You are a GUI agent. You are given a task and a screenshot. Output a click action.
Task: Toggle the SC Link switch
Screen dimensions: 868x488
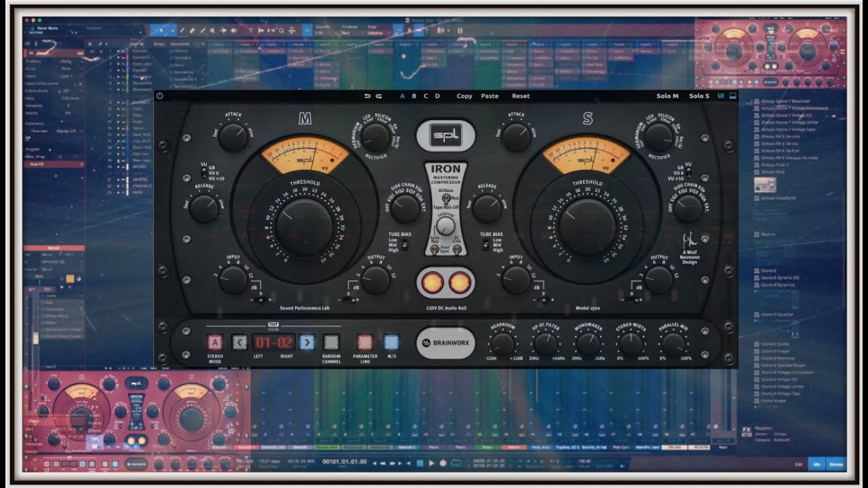pos(456,249)
